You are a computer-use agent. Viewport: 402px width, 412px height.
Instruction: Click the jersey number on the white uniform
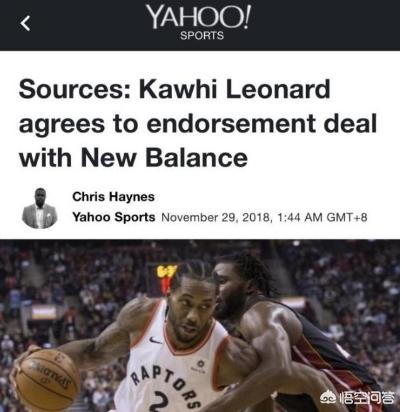[164, 403]
